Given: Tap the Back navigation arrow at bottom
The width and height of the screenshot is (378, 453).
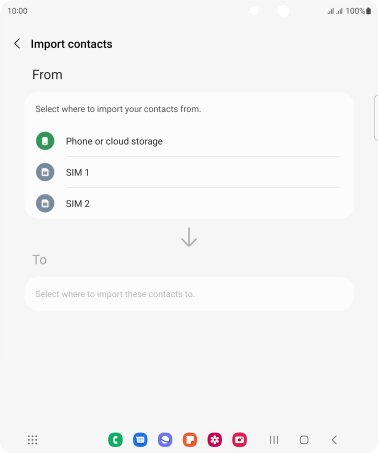Looking at the screenshot, I should point(334,440).
